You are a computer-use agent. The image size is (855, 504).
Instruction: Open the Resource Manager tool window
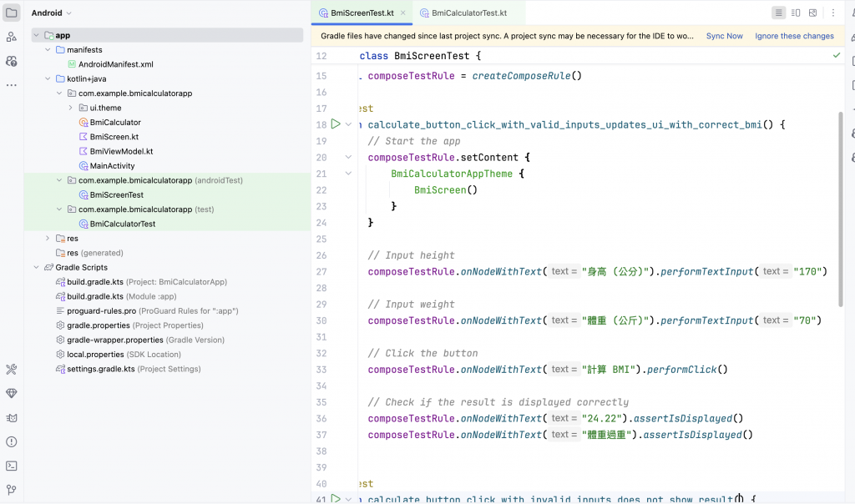coord(11,37)
